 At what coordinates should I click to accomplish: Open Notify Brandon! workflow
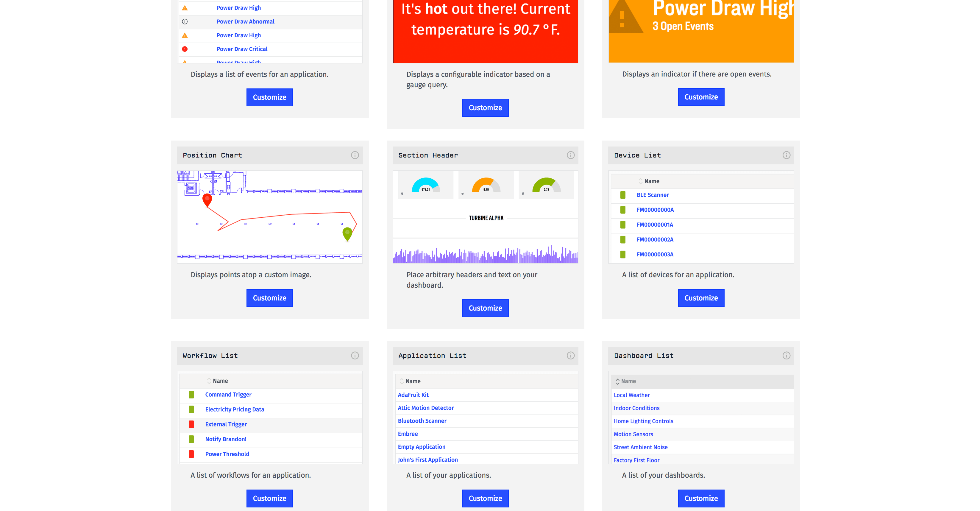click(226, 439)
